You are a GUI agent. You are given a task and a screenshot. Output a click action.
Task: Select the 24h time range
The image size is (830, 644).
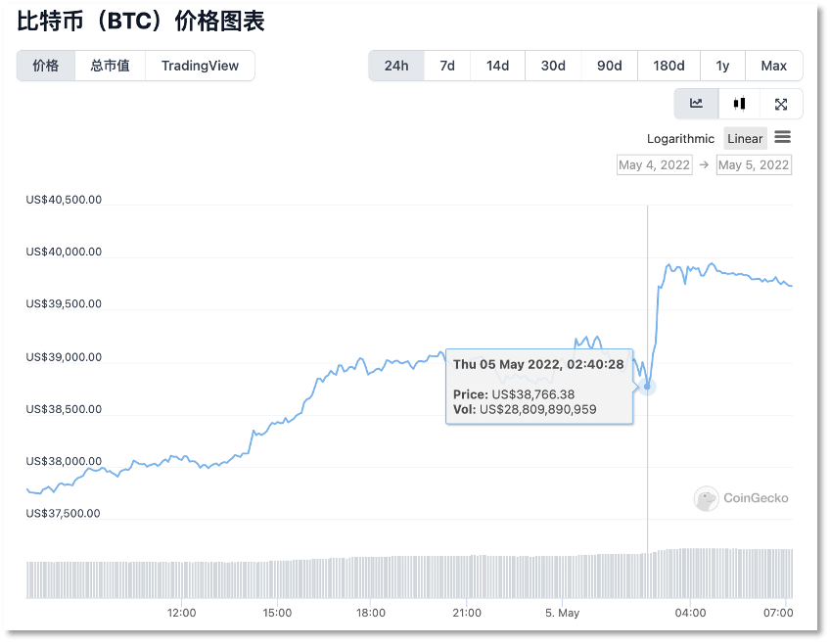pyautogui.click(x=396, y=66)
